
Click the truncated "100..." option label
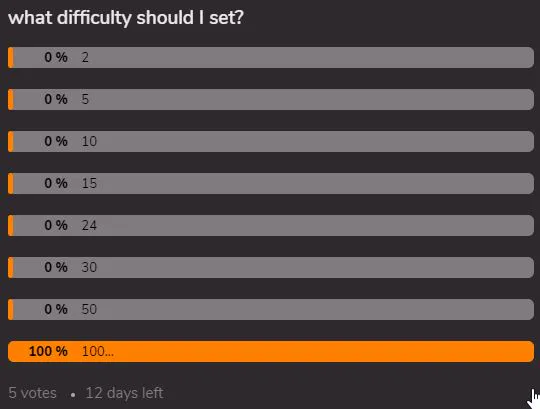click(98, 351)
